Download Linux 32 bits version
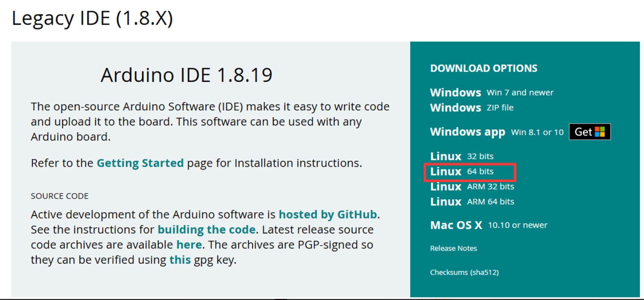 click(462, 156)
